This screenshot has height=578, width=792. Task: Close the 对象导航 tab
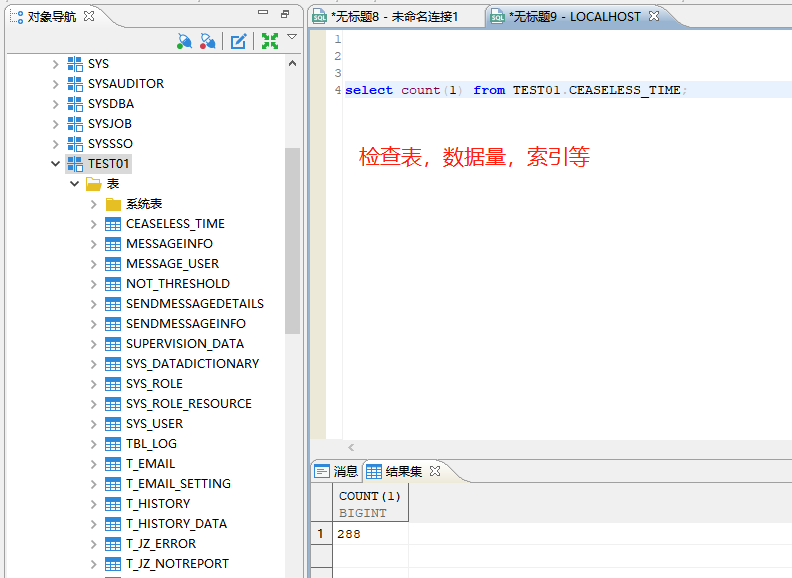(89, 16)
